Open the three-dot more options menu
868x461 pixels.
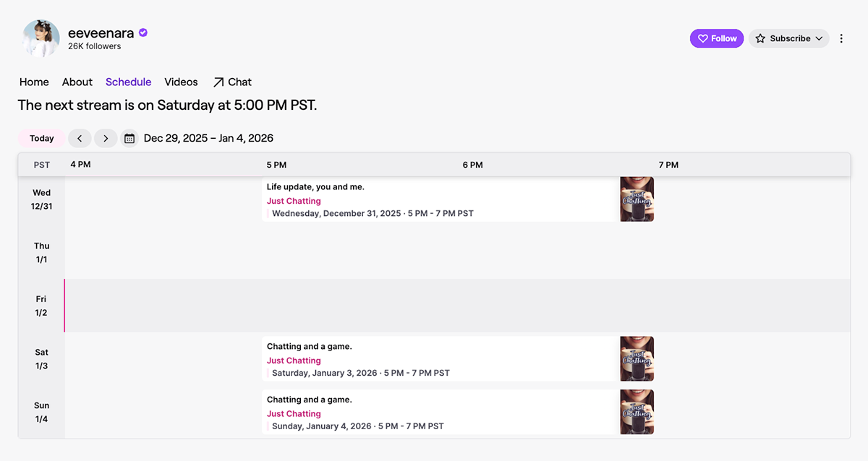[x=841, y=38]
